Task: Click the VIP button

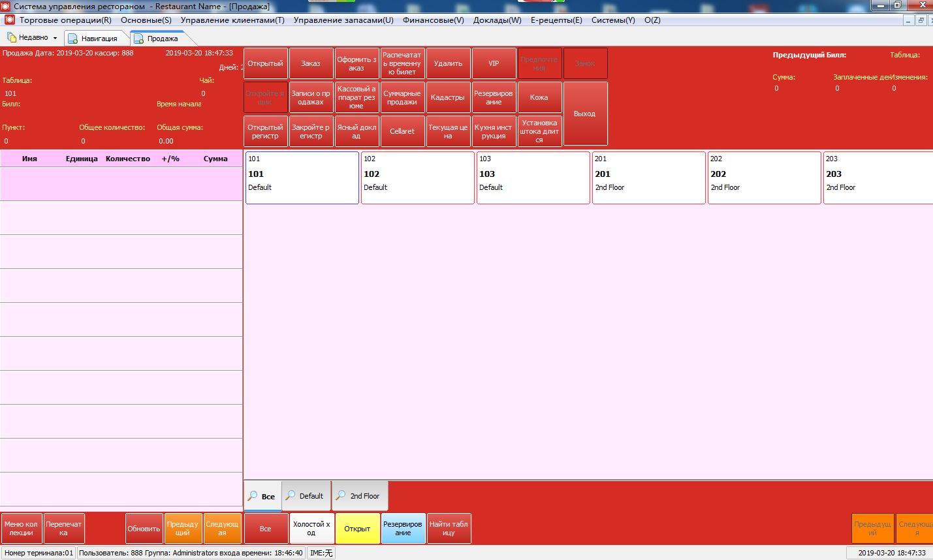Action: [x=494, y=63]
